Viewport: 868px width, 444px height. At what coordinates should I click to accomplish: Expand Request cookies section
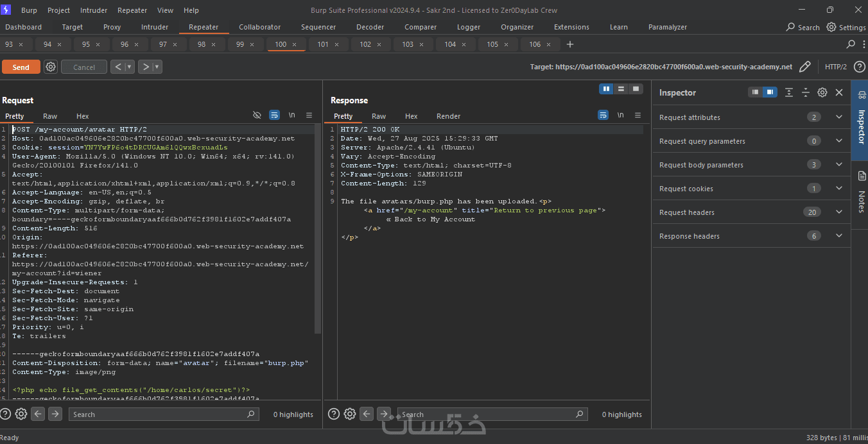coord(838,188)
